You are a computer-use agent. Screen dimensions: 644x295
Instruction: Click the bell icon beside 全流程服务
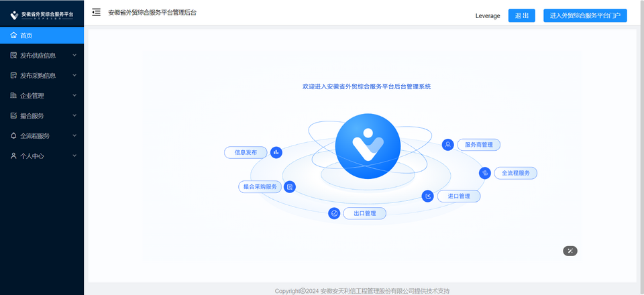[13, 136]
